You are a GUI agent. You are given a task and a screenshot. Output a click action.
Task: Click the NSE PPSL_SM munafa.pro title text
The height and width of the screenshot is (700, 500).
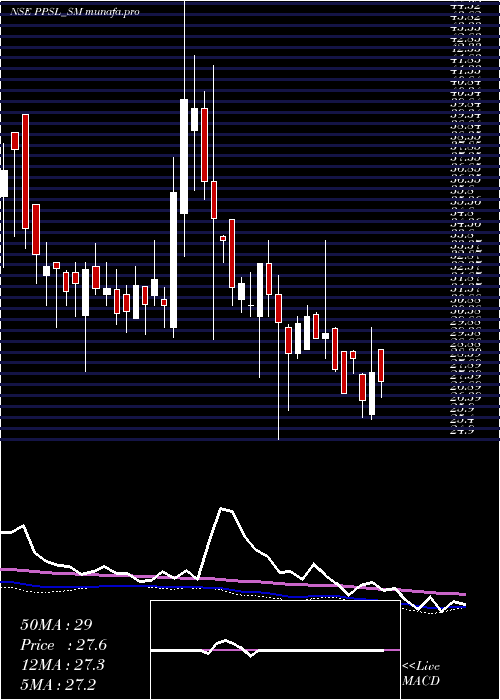pos(75,12)
